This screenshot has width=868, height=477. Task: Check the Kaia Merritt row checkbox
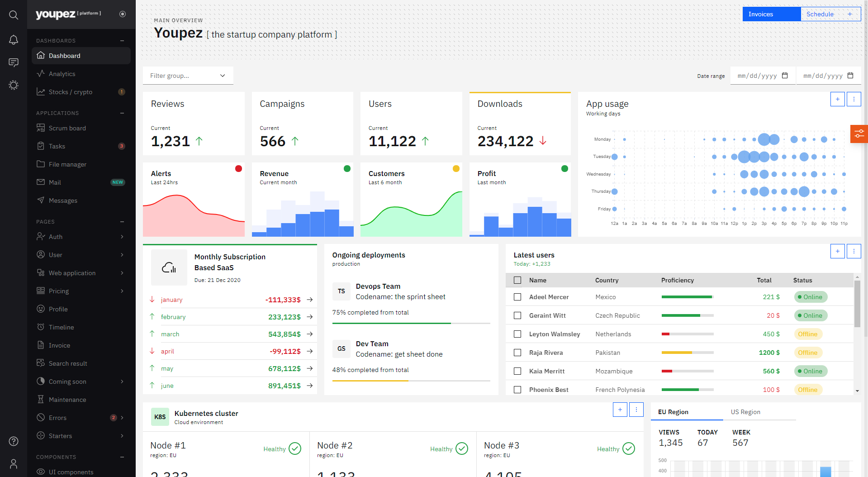pos(517,371)
